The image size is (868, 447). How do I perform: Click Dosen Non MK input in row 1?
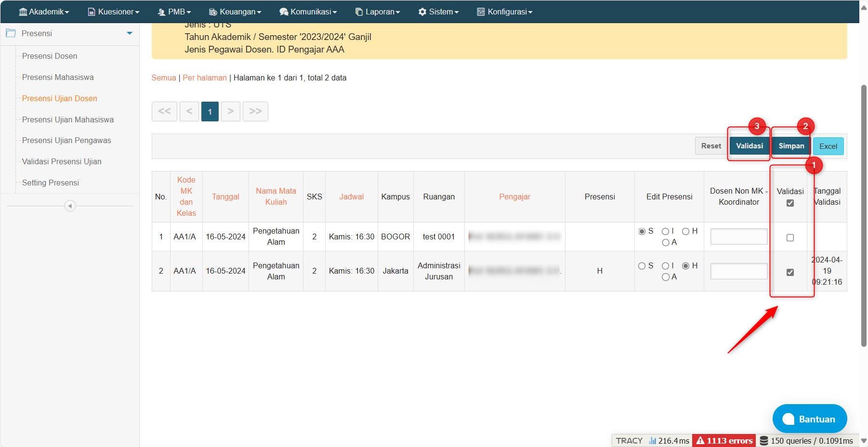pos(738,237)
